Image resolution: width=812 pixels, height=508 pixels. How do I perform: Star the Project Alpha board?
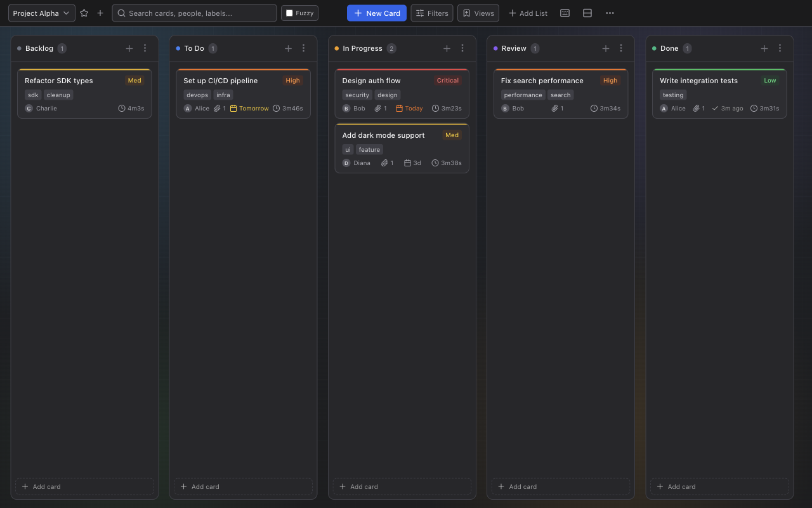(x=84, y=13)
